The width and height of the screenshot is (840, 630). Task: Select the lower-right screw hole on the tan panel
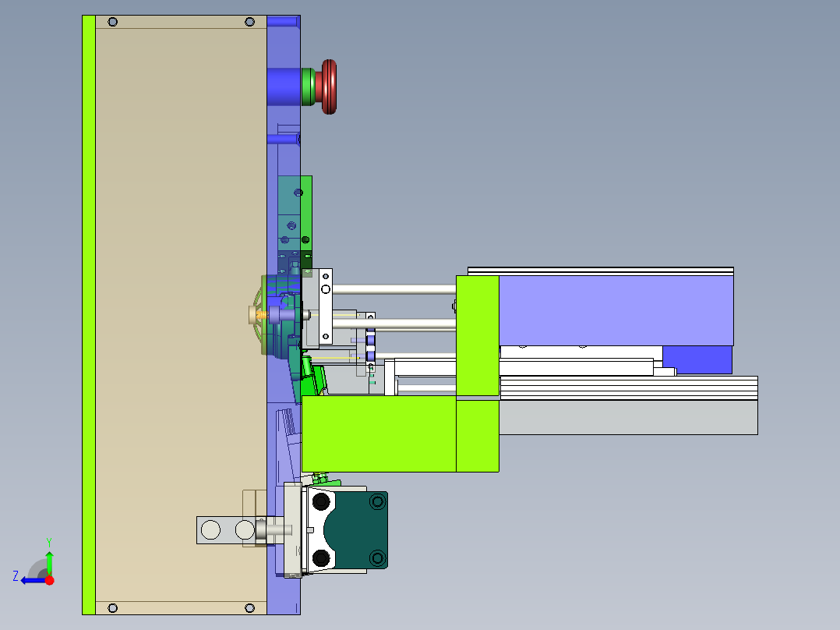pyautogui.click(x=249, y=608)
